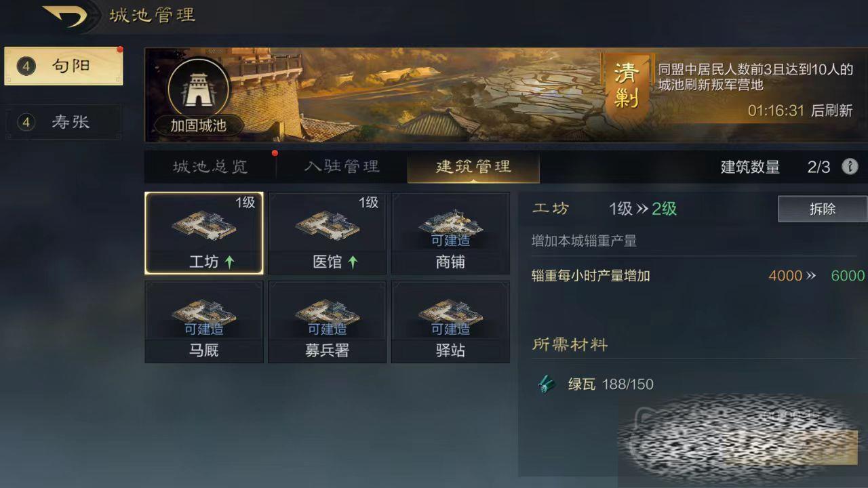The image size is (868, 488).
Task: Select the 工坊 workshop building tile
Action: 204,233
